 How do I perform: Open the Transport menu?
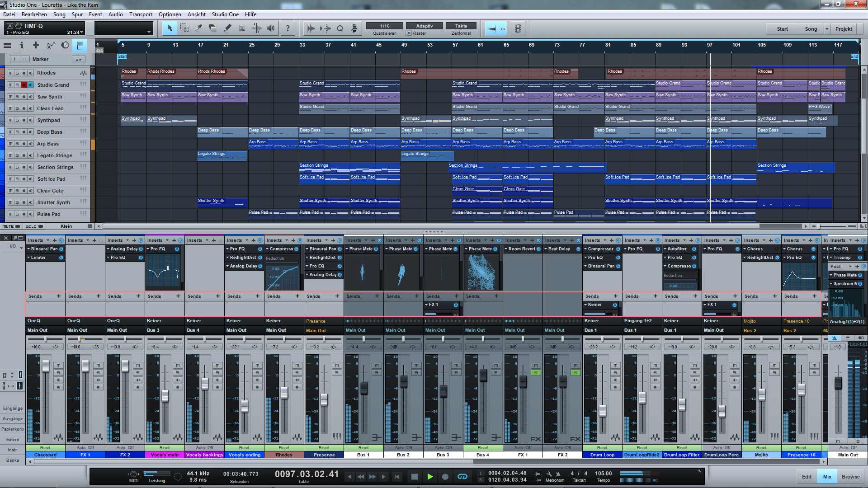coord(141,14)
